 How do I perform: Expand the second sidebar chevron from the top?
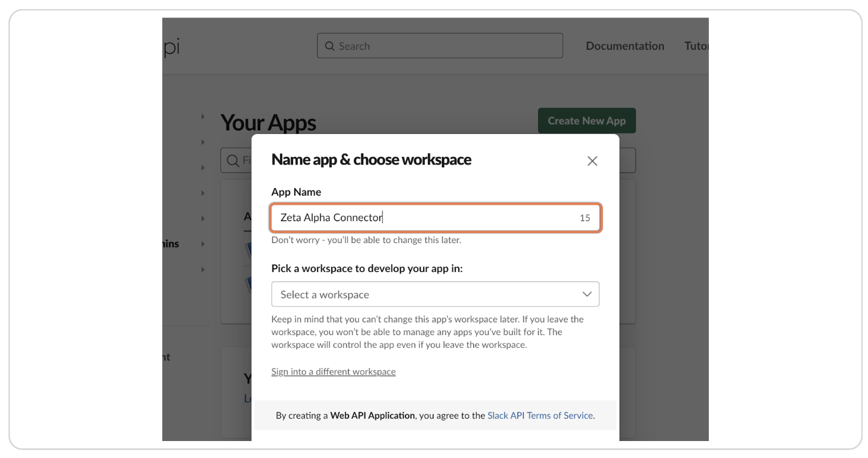tap(203, 142)
